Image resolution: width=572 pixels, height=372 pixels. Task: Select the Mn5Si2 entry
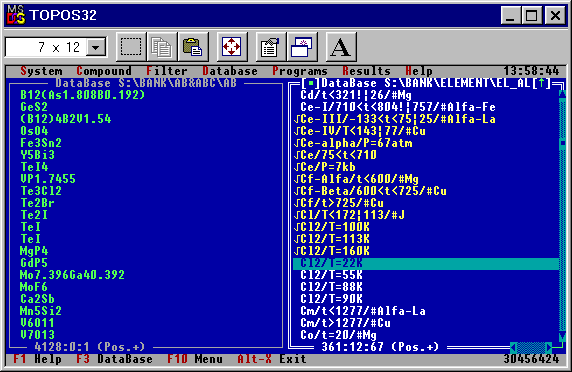pos(41,311)
